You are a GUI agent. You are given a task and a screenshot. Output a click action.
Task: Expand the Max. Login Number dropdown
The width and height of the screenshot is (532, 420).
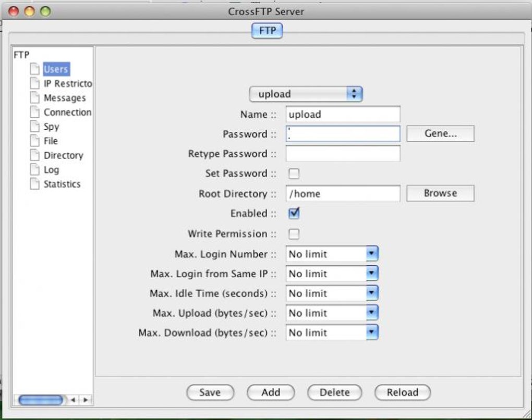pyautogui.click(x=372, y=254)
